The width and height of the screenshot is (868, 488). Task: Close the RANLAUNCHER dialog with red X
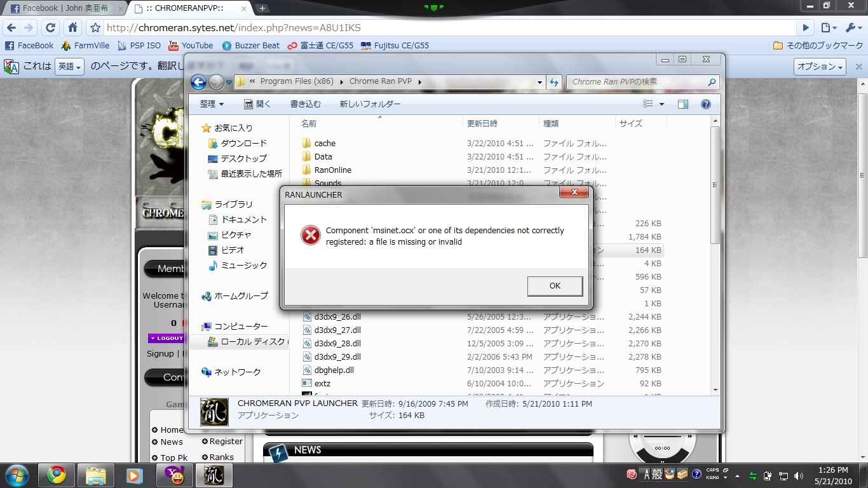[x=574, y=192]
